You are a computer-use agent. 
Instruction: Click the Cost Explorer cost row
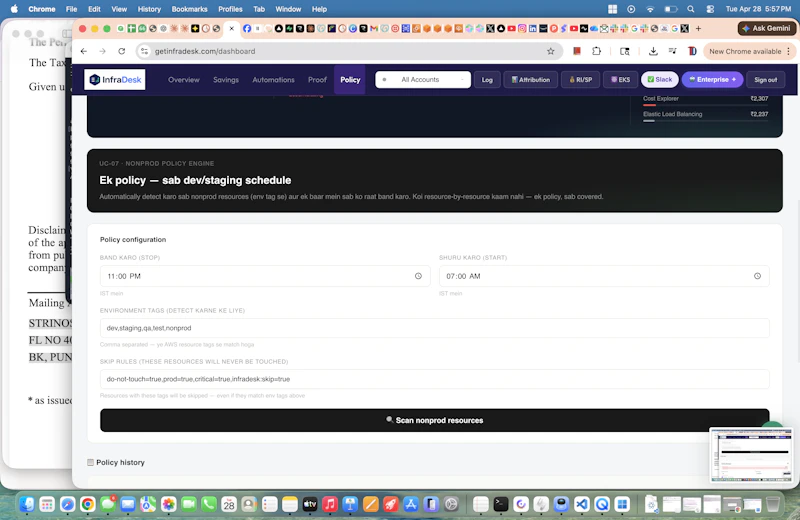click(x=706, y=100)
